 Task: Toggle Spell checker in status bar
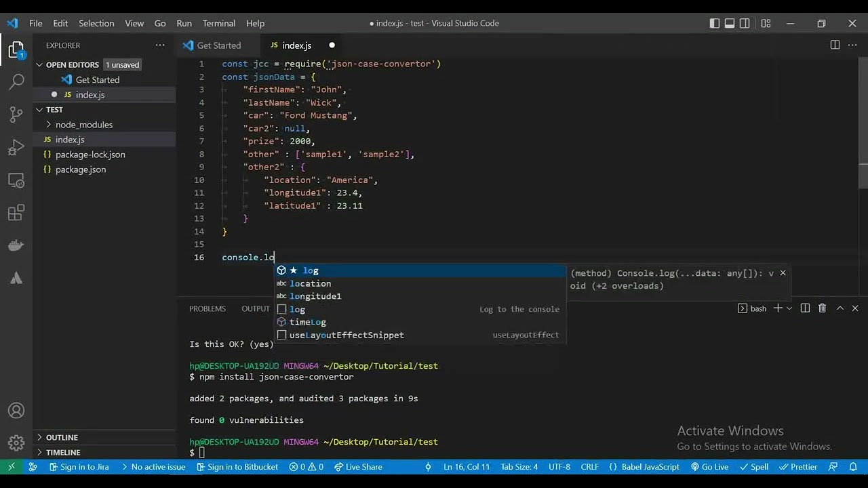[754, 466]
